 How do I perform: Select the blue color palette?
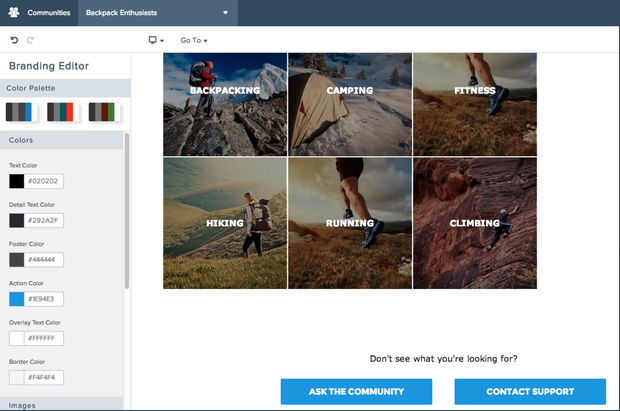(22, 112)
